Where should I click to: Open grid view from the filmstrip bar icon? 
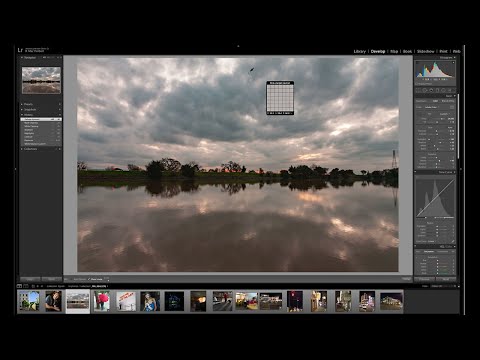pyautogui.click(x=33, y=286)
